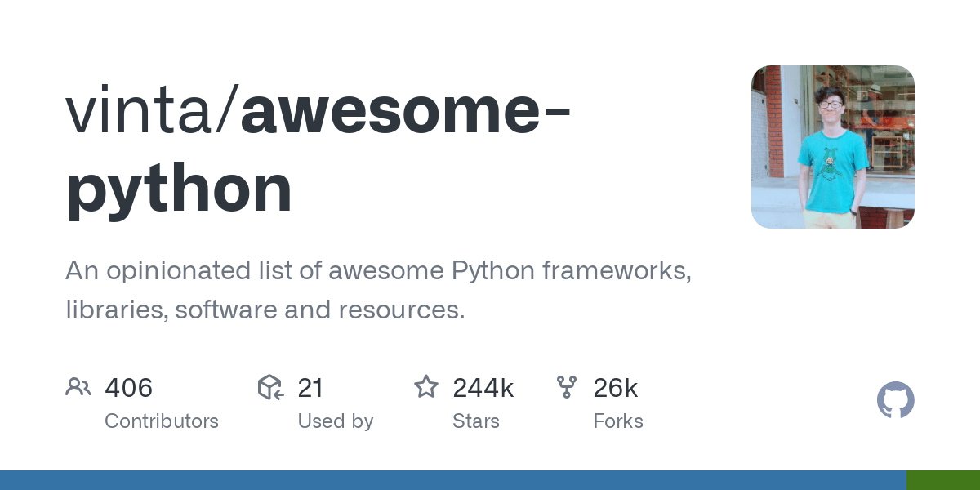980x490 pixels.
Task: Click the Used by package icon
Action: 270,387
